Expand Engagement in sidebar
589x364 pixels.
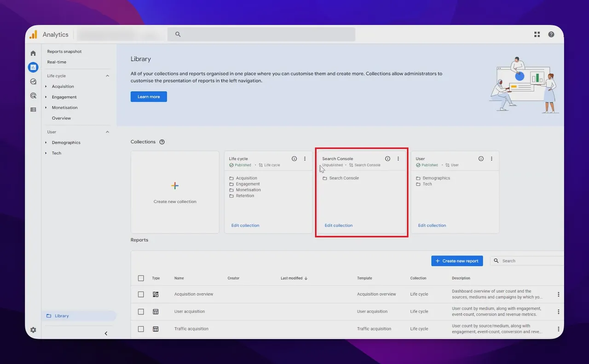(46, 97)
